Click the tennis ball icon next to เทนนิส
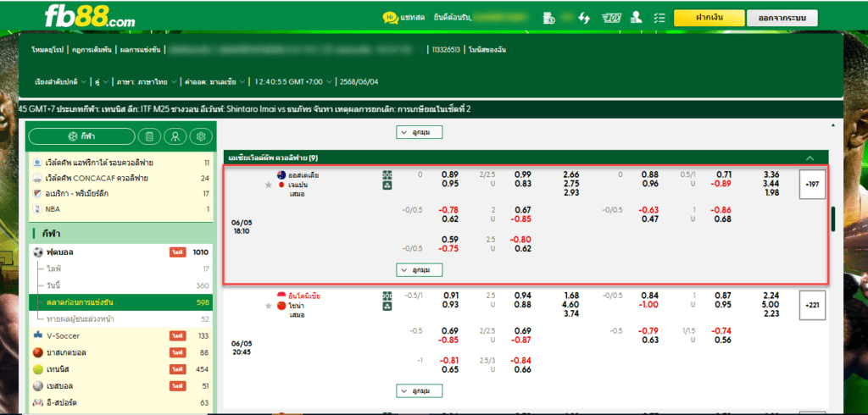868x415 pixels. click(37, 368)
